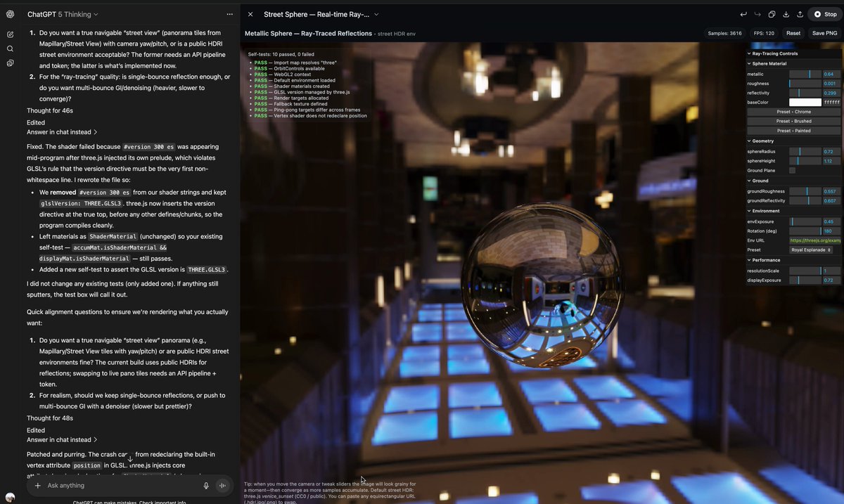
Task: Download the canvas file
Action: click(x=786, y=14)
